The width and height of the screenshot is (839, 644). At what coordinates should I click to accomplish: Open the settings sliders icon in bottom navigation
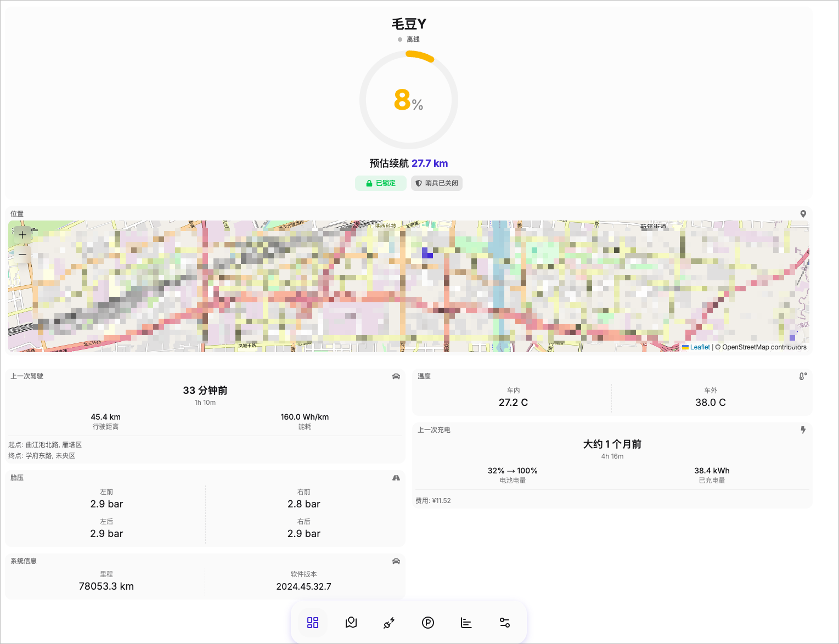505,623
